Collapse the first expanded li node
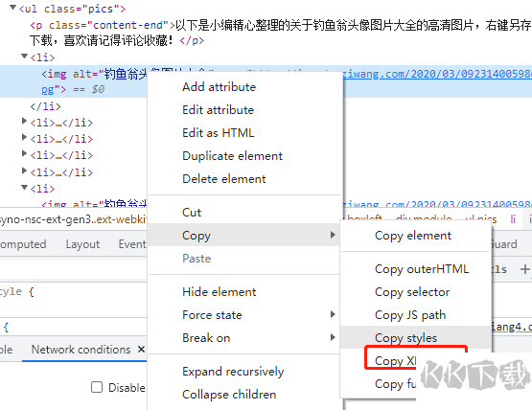 coord(24,56)
